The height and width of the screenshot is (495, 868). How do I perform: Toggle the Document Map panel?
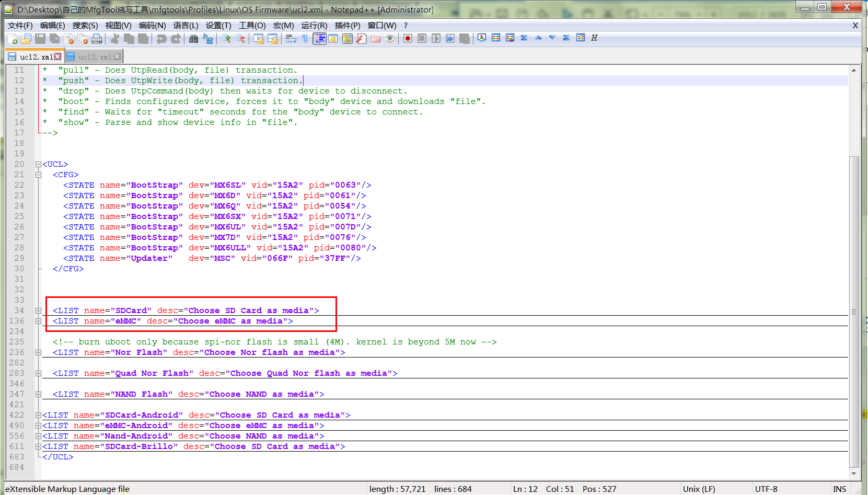click(x=348, y=38)
